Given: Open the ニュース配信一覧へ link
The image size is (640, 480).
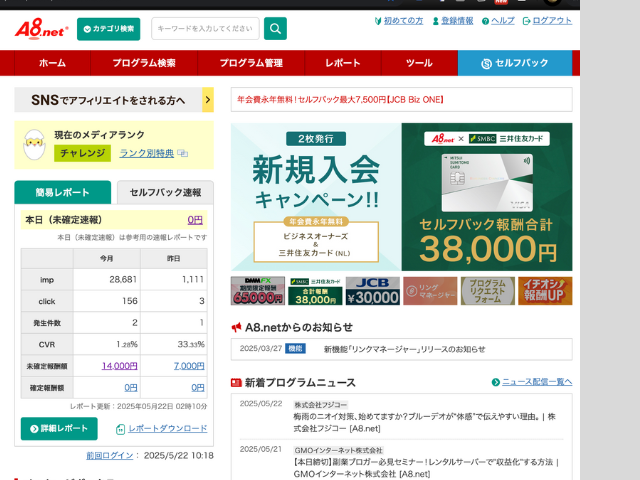Looking at the screenshot, I should (x=537, y=382).
